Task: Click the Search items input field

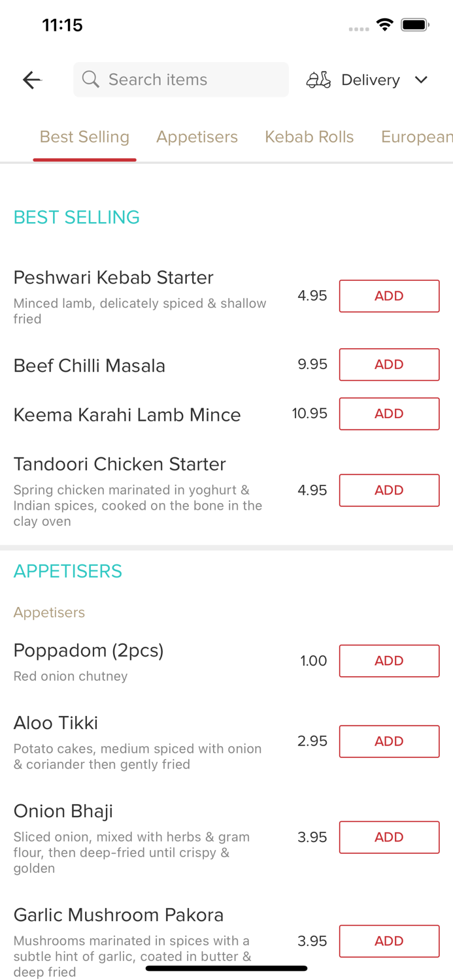Action: tap(180, 79)
